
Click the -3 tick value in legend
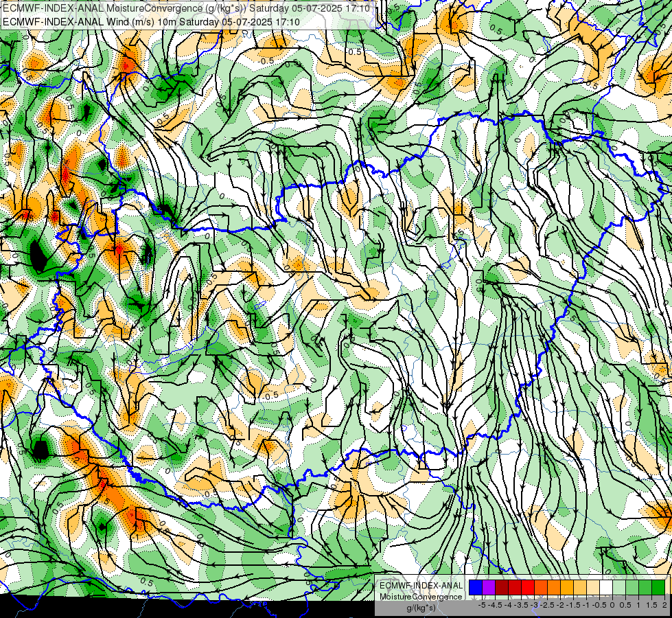click(535, 605)
